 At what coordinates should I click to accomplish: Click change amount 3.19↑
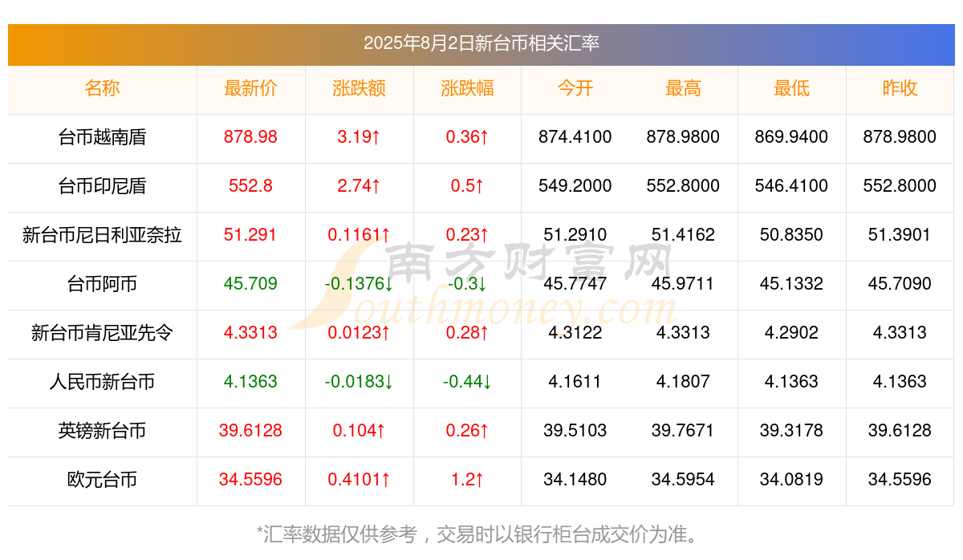pyautogui.click(x=360, y=137)
